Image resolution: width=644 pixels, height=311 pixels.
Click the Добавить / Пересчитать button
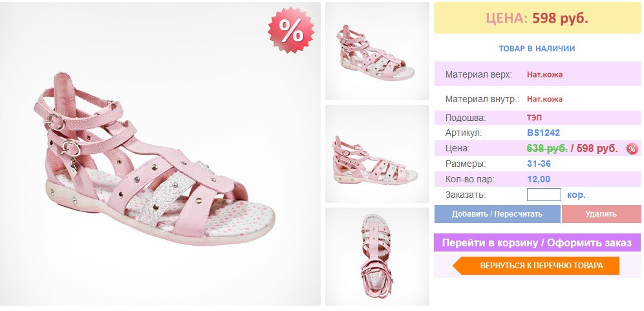pyautogui.click(x=497, y=214)
